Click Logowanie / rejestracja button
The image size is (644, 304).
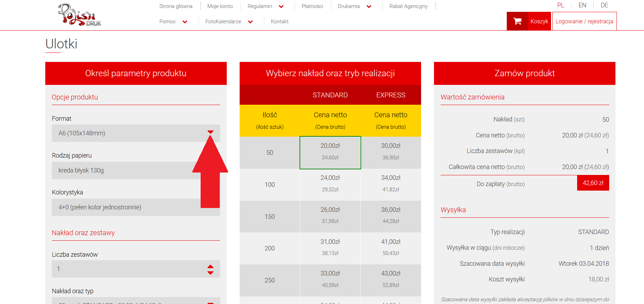(x=584, y=21)
